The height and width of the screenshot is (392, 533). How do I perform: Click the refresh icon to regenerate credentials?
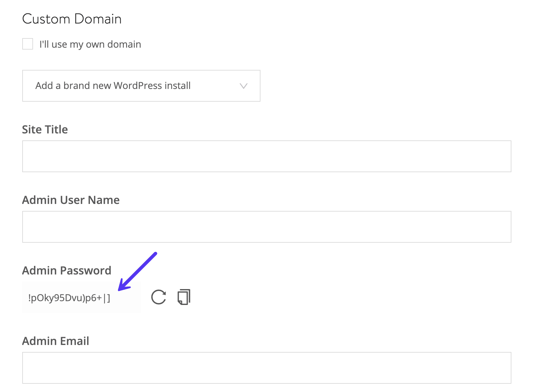[x=158, y=297]
